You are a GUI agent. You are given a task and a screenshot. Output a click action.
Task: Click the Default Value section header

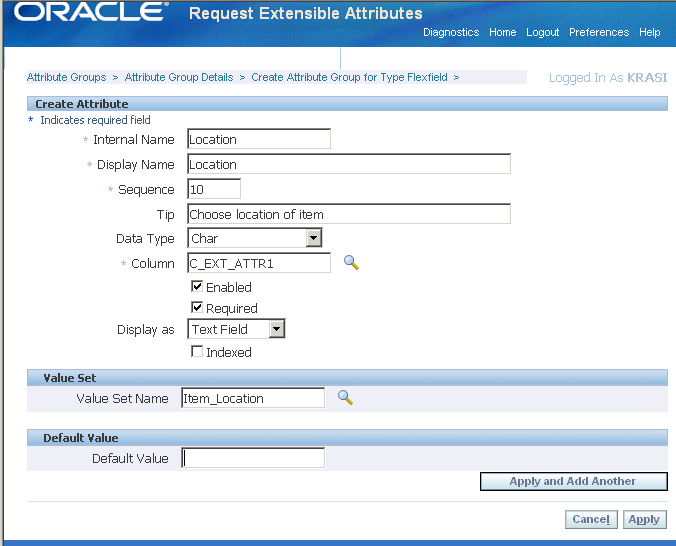(347, 438)
